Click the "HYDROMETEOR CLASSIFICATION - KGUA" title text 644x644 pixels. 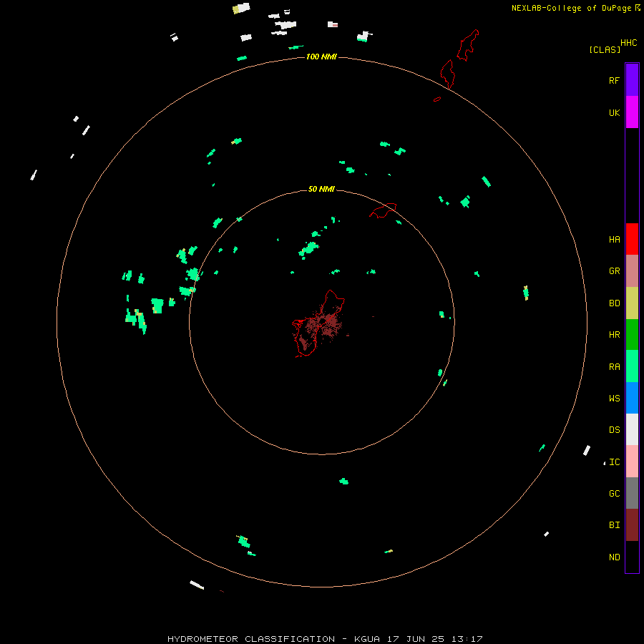click(273, 639)
